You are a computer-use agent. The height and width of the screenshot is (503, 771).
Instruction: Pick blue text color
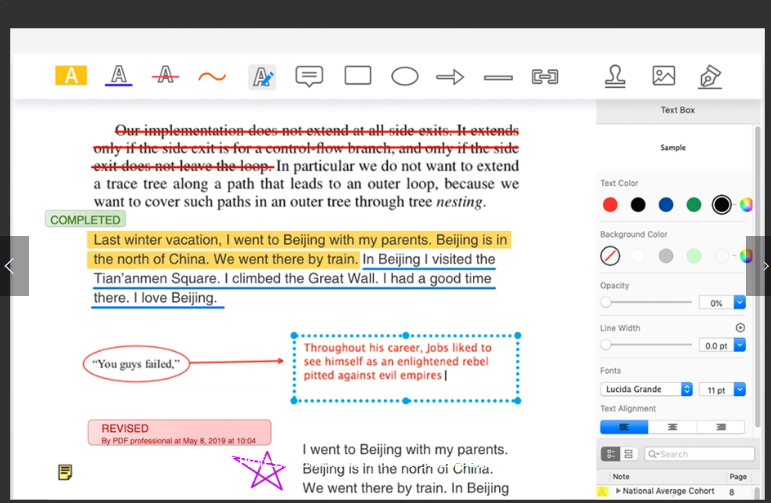coord(666,205)
